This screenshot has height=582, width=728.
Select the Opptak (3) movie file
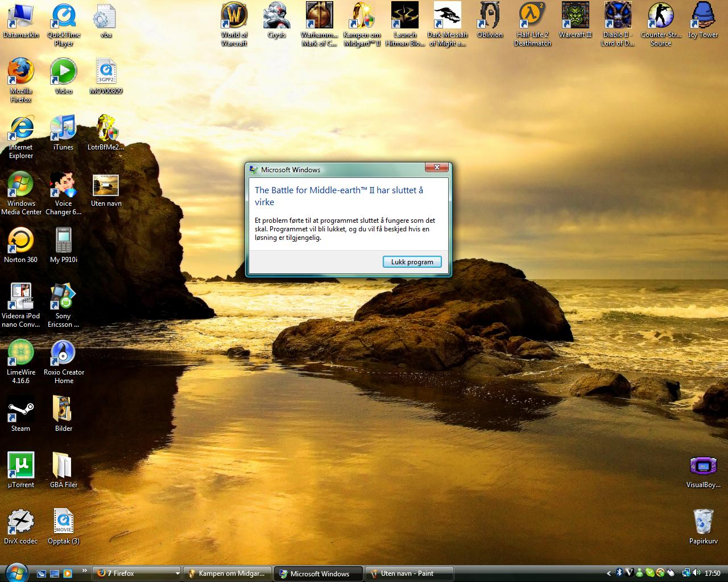pos(64,526)
